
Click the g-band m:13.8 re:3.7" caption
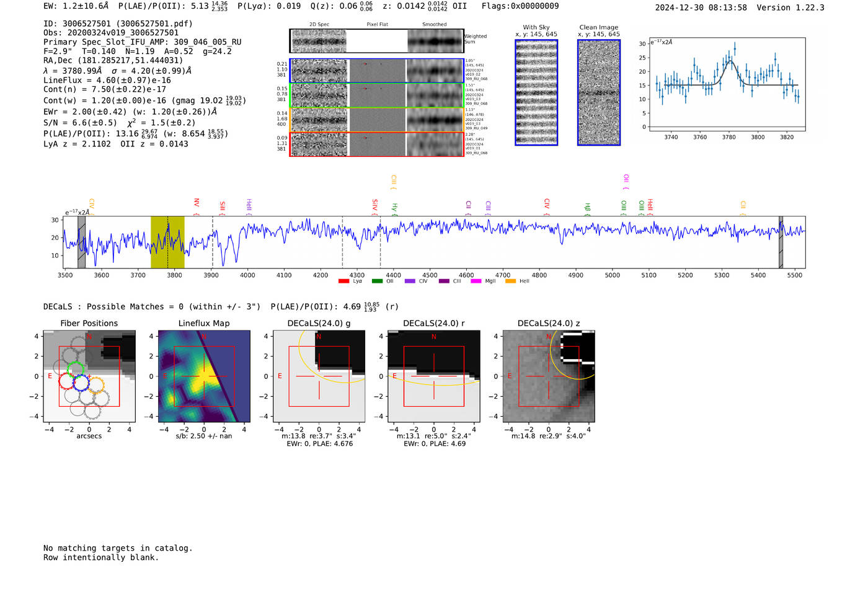[x=319, y=436]
